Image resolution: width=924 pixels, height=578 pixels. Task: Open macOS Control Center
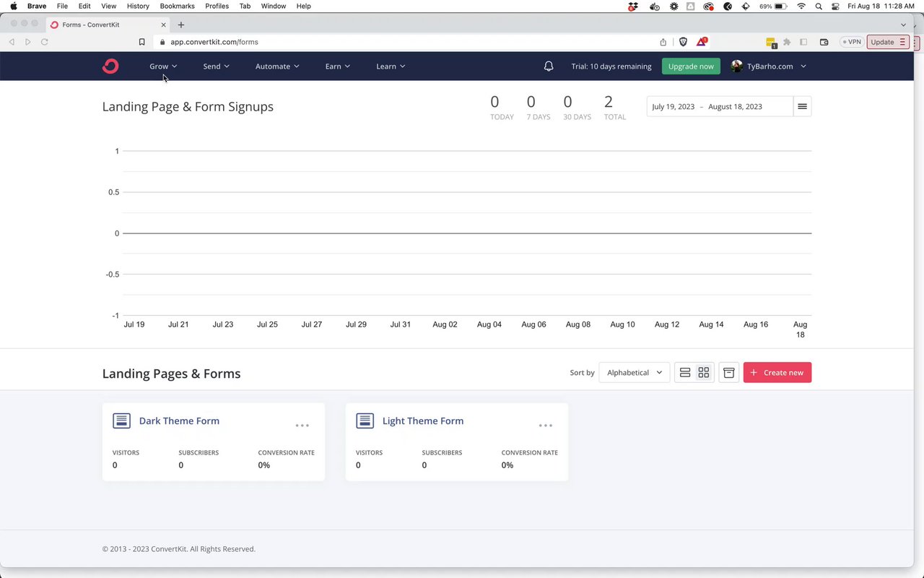(x=836, y=6)
